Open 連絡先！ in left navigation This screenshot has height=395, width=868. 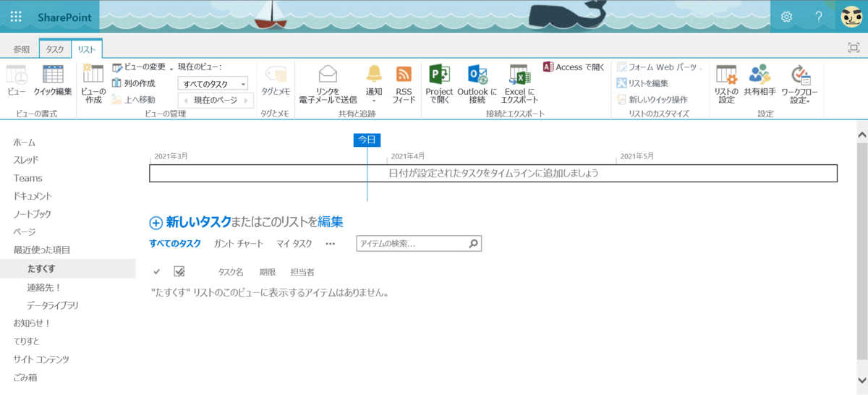[44, 287]
